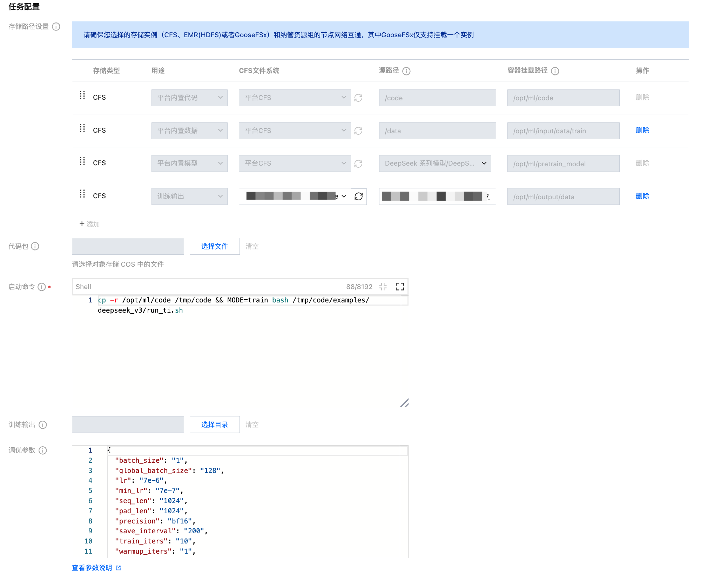Click info icon next to 代码包
Image resolution: width=728 pixels, height=581 pixels.
pos(35,246)
